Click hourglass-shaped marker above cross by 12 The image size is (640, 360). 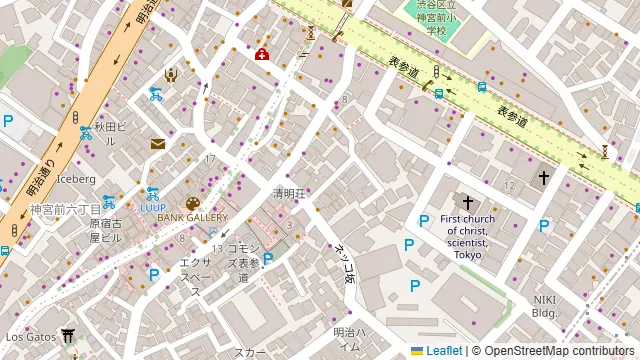tap(605, 152)
